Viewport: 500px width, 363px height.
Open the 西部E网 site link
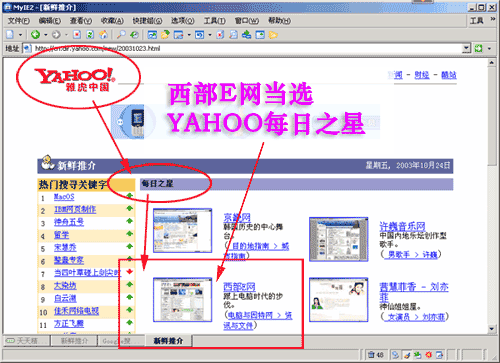(239, 287)
